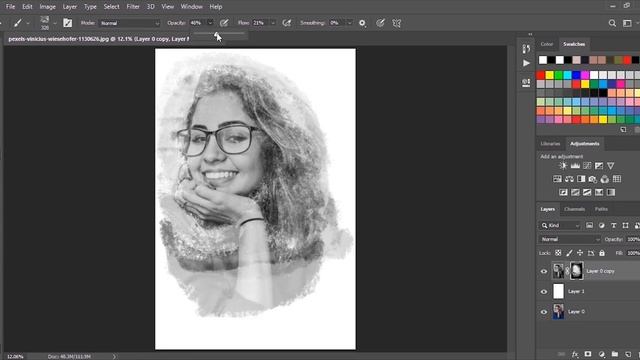
Task: Add a Black & White adjustment
Action: [x=581, y=179]
